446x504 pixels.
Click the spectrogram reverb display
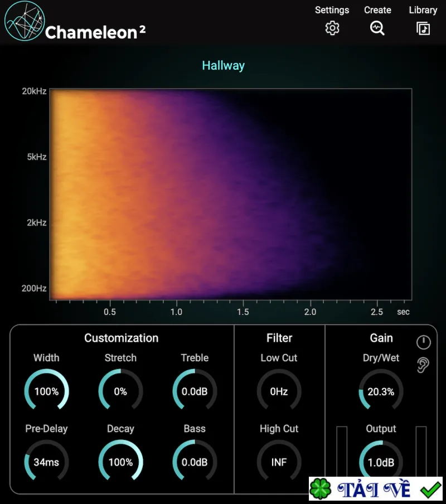[231, 194]
